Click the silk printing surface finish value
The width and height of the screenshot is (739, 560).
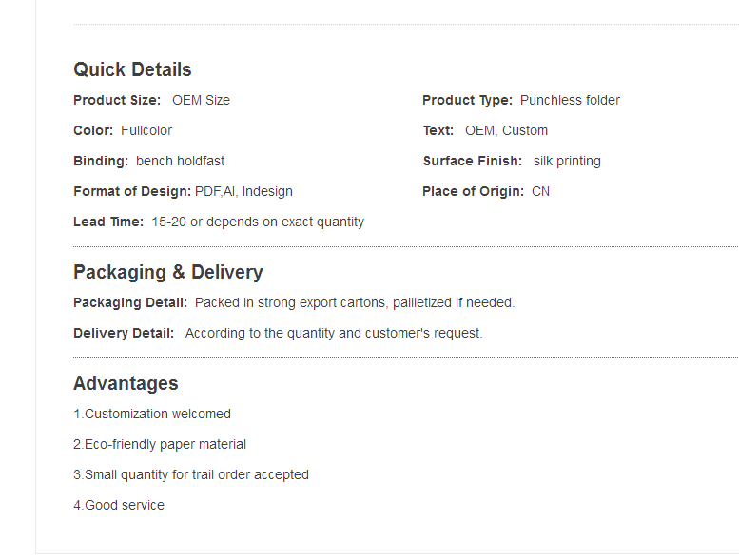pyautogui.click(x=567, y=161)
